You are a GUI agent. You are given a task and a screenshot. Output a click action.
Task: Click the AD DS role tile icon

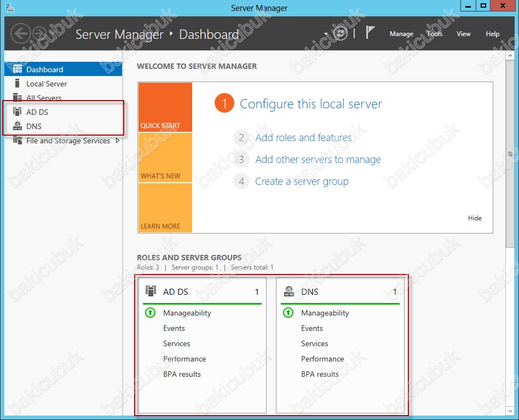tap(151, 291)
